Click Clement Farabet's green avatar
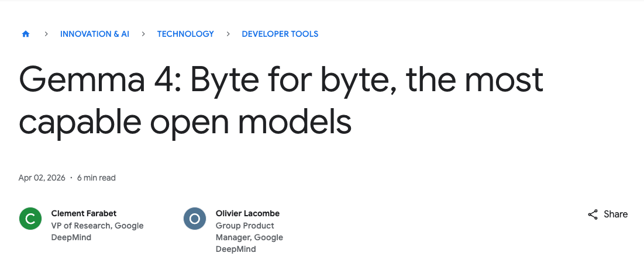Viewport: 644px width, 270px height. click(30, 219)
